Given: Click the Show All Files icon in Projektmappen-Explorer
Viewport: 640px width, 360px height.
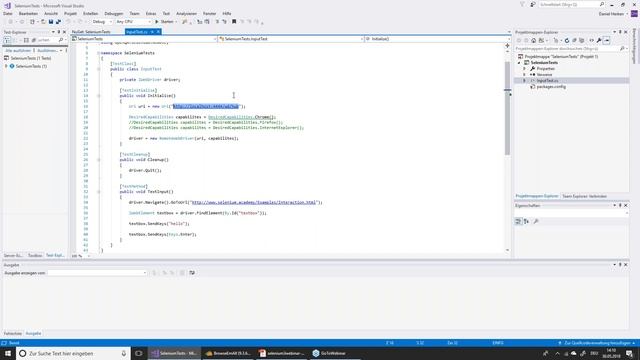Looking at the screenshot, I should click(582, 40).
